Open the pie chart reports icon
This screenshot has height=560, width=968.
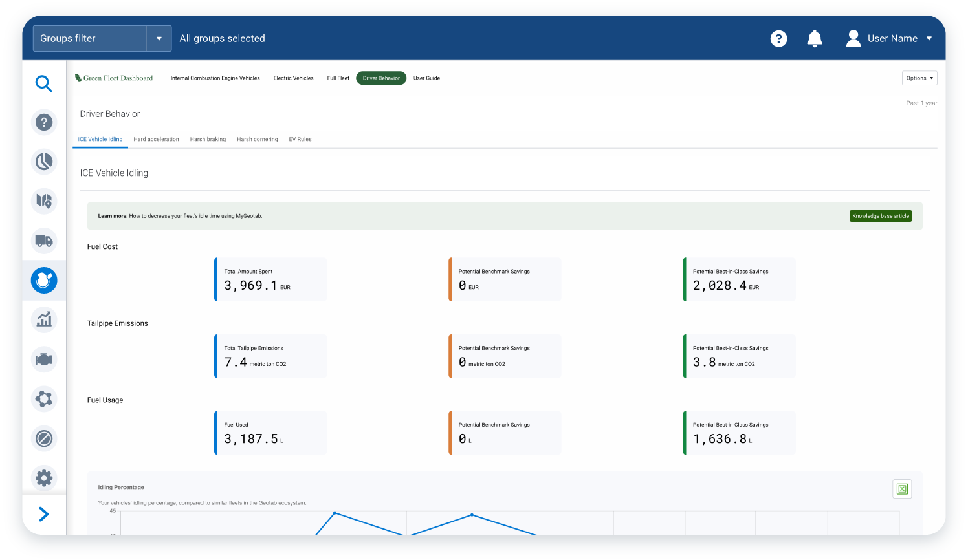[x=43, y=162]
